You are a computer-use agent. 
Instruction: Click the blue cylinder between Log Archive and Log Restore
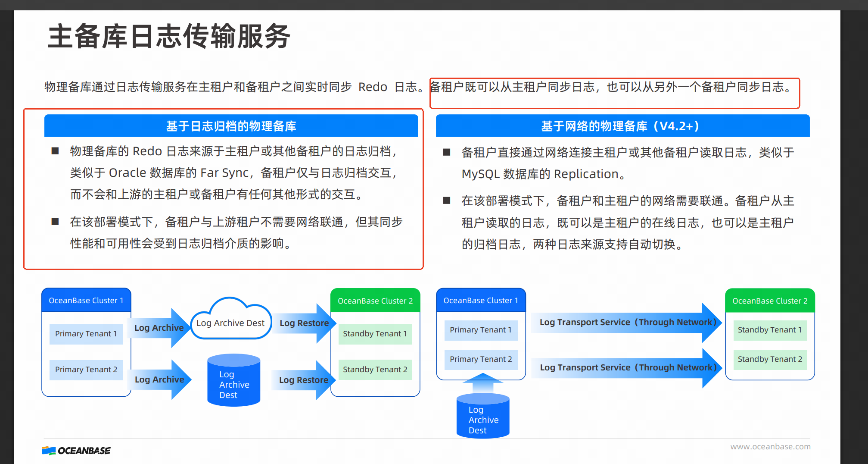(233, 381)
